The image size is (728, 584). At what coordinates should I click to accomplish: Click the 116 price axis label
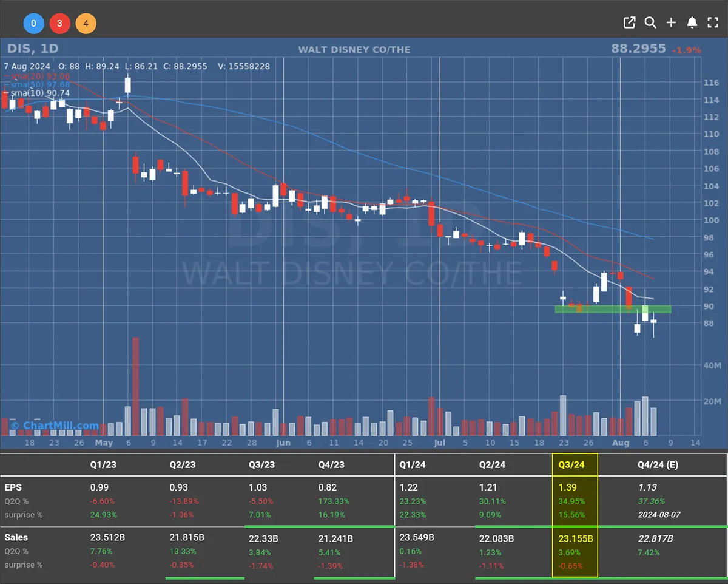[711, 83]
